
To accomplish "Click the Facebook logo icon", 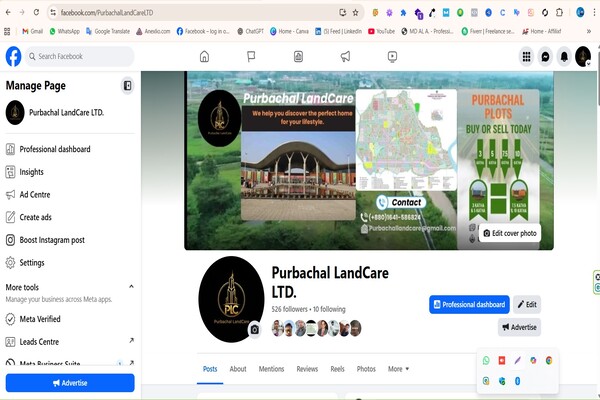I will 14,56.
